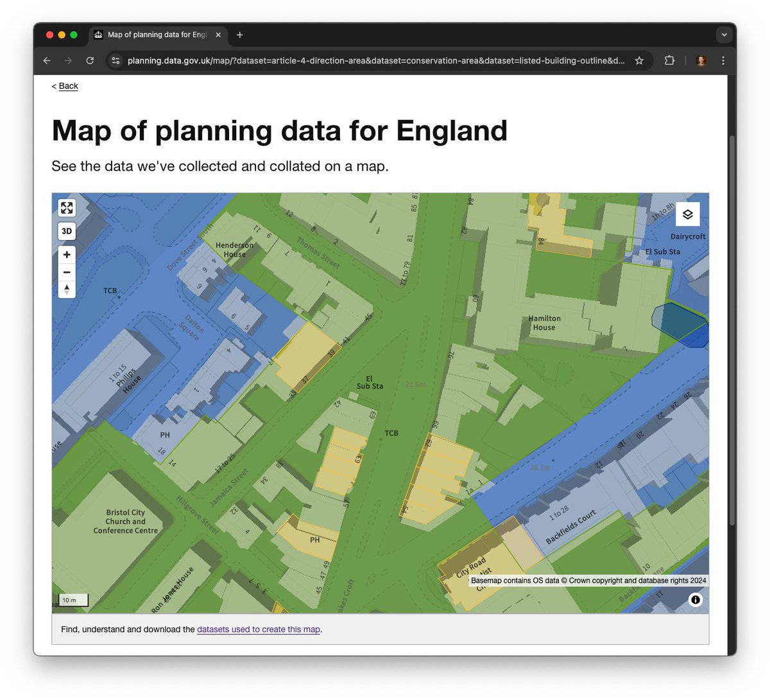The width and height of the screenshot is (770, 700).
Task: Click the Jamaica Street label
Action: click(x=229, y=488)
